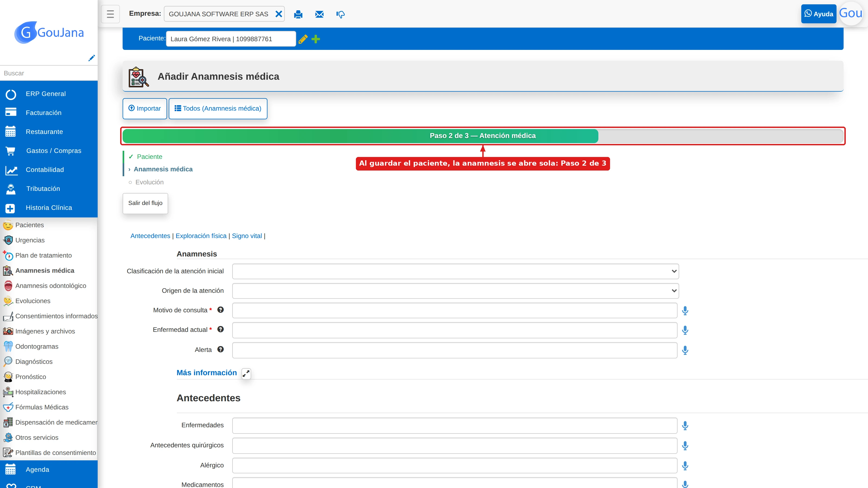
Task: Toggle the hamburger sidebar menu button
Action: coord(110,14)
